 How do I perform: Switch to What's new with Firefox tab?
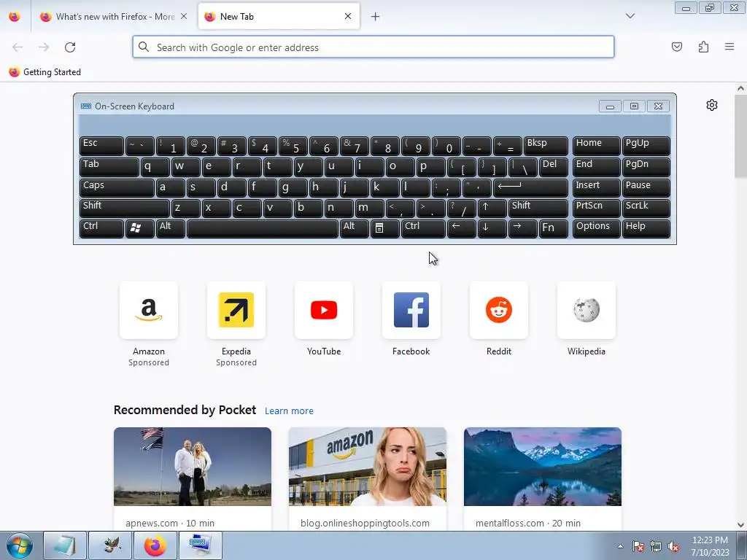point(115,17)
